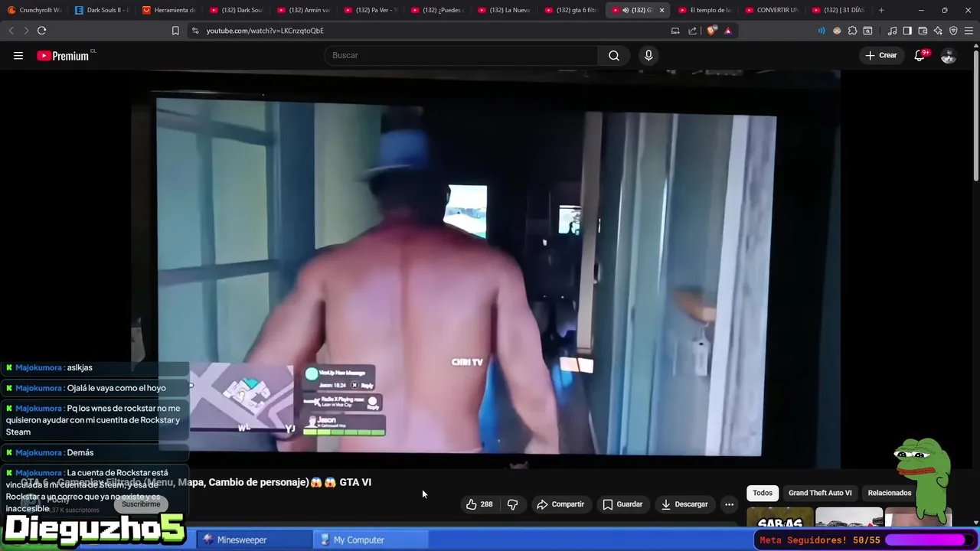Switch to gta 6 filtr tab
This screenshot has width=980, height=551.
tap(571, 10)
